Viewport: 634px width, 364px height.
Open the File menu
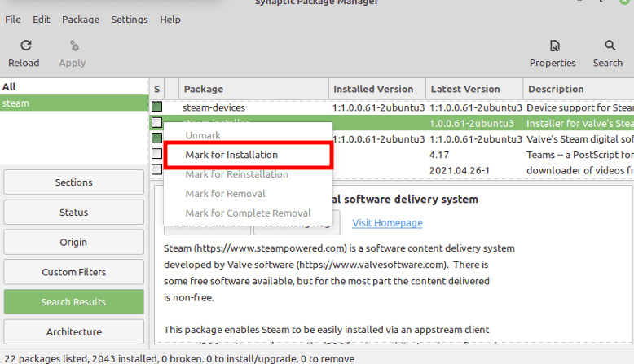click(13, 20)
